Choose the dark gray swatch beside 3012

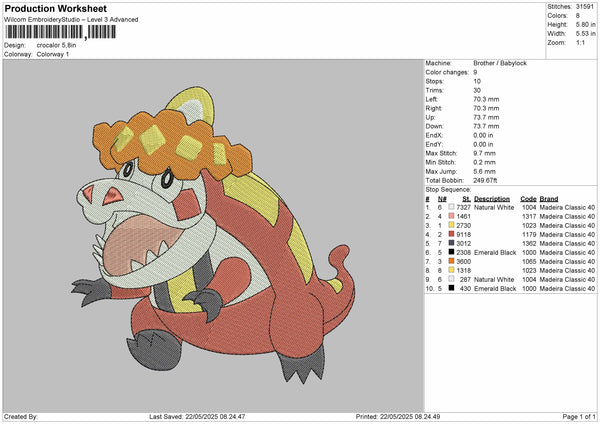[452, 243]
